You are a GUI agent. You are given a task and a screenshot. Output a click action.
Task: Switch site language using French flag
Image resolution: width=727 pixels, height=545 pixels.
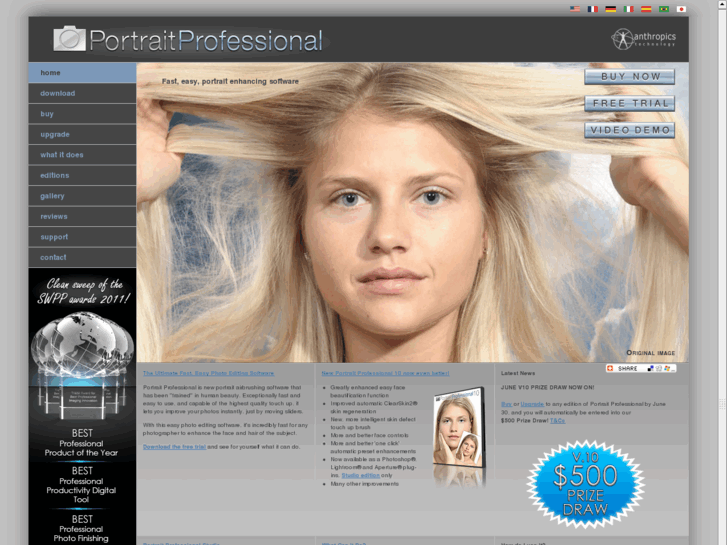pos(593,9)
